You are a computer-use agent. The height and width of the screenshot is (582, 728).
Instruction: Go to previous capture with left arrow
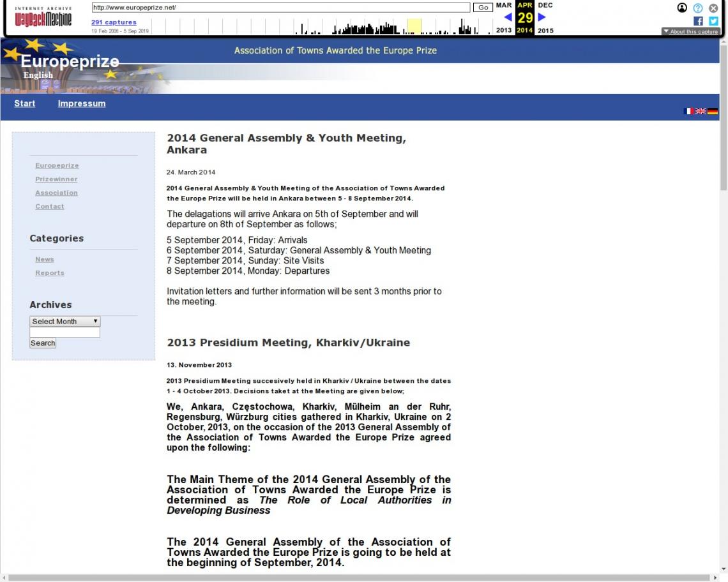point(508,17)
